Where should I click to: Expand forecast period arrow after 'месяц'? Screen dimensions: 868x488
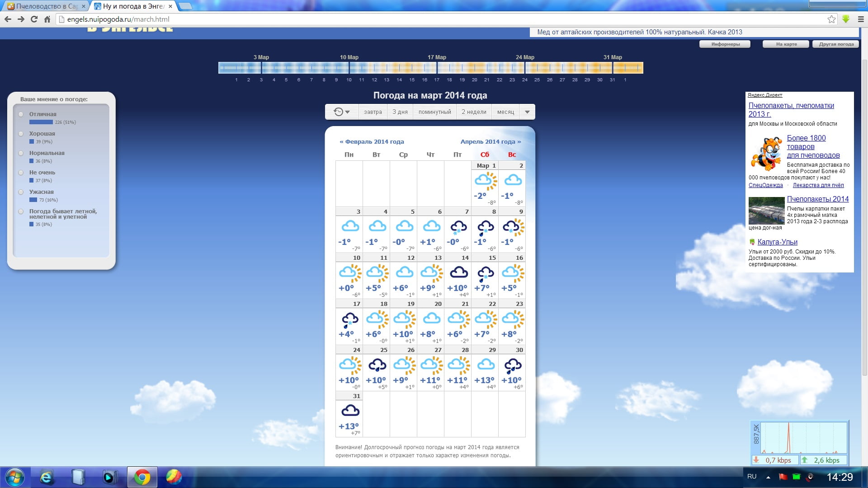pos(527,112)
